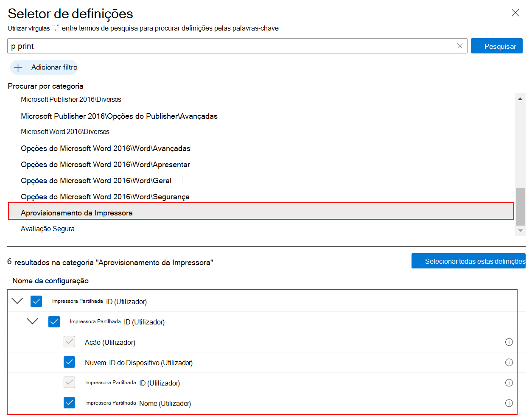Open Opções do Microsoft Word 2016\Word\Avançadas
Viewport: 532px width, 419px height.
tap(106, 148)
